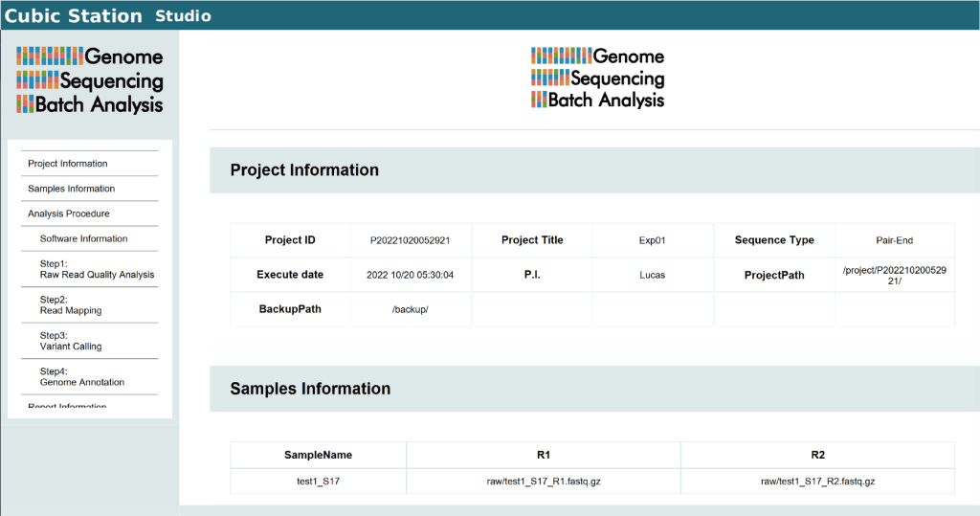Click the Cubic Station title text
This screenshot has height=516, width=980.
pyautogui.click(x=74, y=15)
